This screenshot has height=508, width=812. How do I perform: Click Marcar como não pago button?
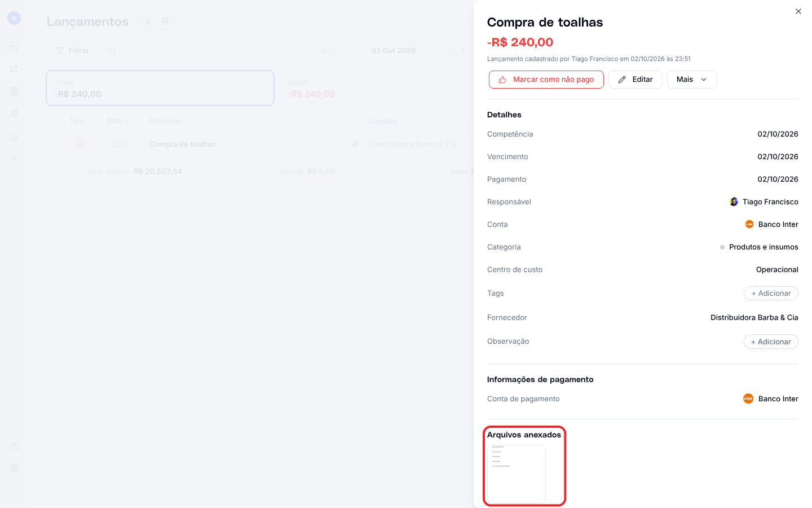coord(546,80)
